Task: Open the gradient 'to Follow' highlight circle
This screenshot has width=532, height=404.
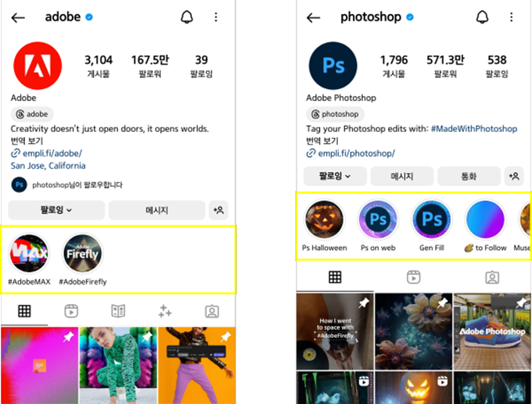Action: pos(486,220)
